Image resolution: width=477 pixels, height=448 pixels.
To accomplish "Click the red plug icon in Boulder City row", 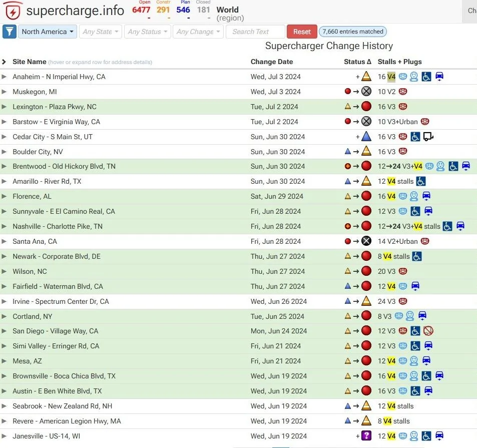I will pyautogui.click(x=403, y=151).
